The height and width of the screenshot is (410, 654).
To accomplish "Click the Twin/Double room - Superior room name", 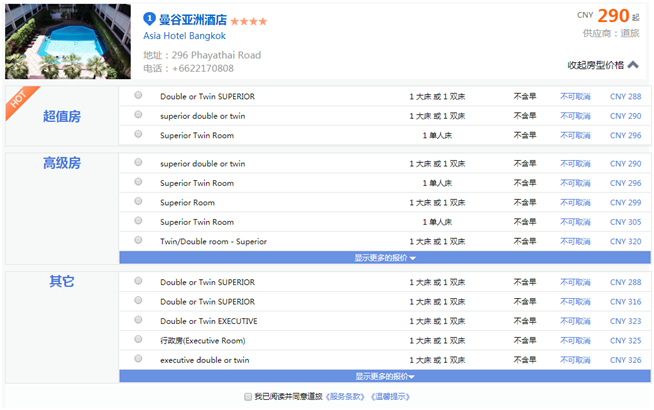I will [x=213, y=241].
